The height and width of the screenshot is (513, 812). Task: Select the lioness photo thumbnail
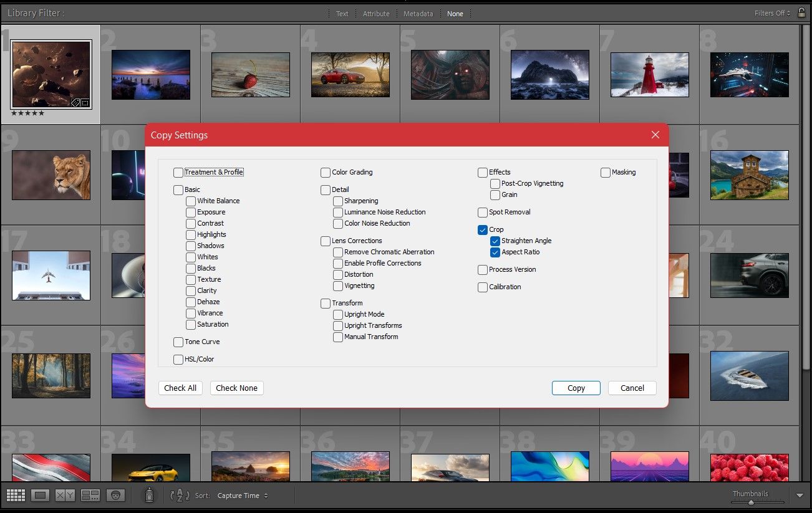click(x=51, y=175)
